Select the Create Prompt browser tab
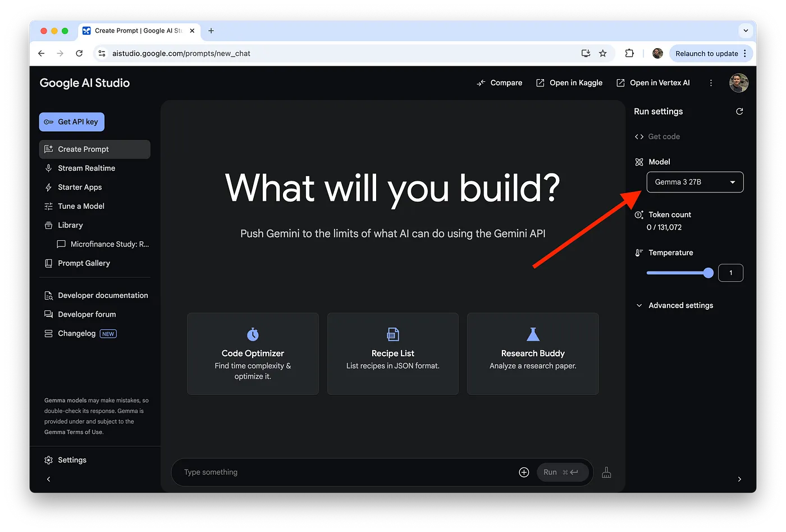 [x=139, y=31]
